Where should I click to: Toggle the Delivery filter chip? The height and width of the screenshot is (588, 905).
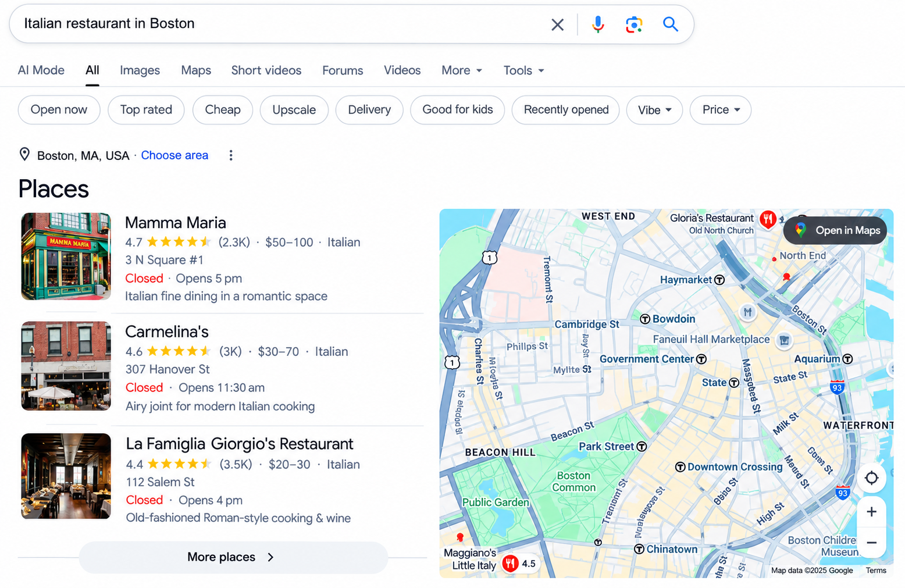coord(369,110)
